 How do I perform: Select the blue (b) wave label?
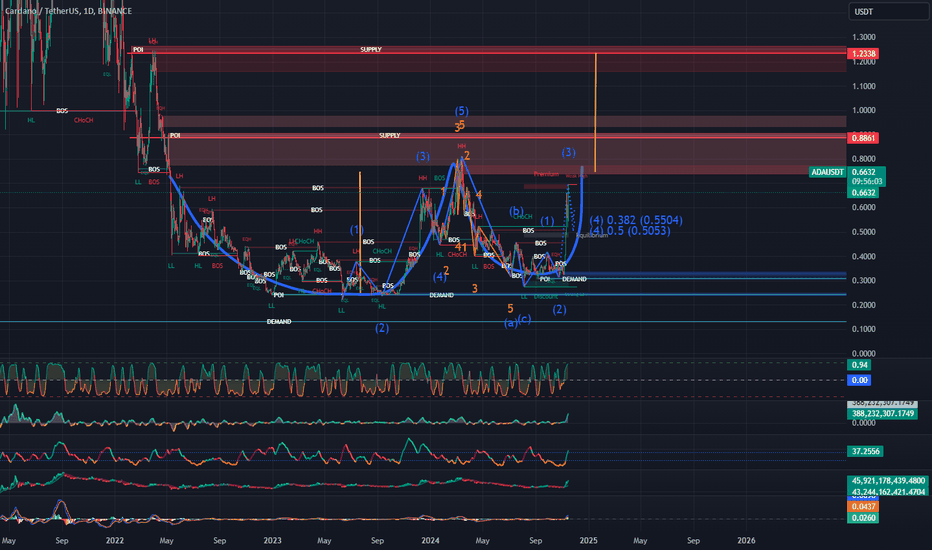516,211
